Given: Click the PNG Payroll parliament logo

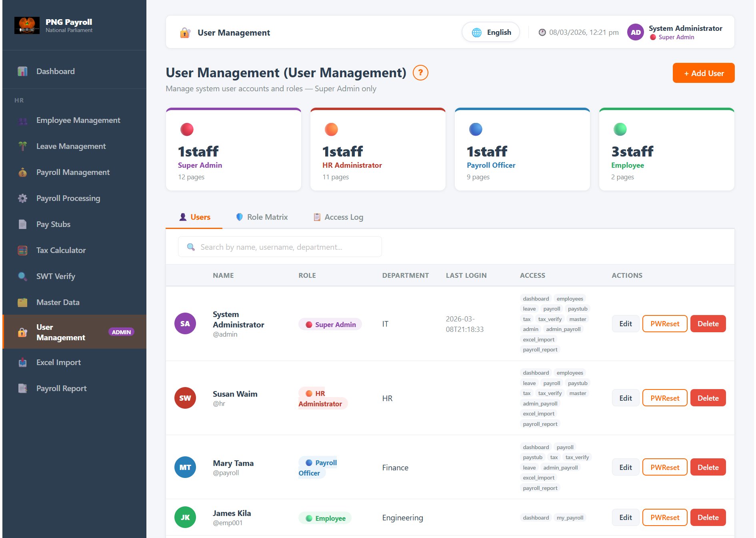Looking at the screenshot, I should 27,25.
